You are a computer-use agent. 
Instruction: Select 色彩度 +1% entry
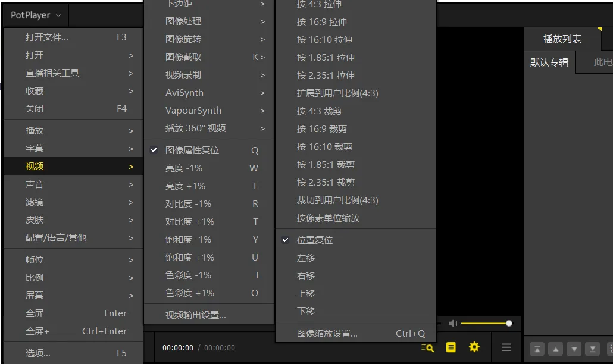[x=209, y=293]
